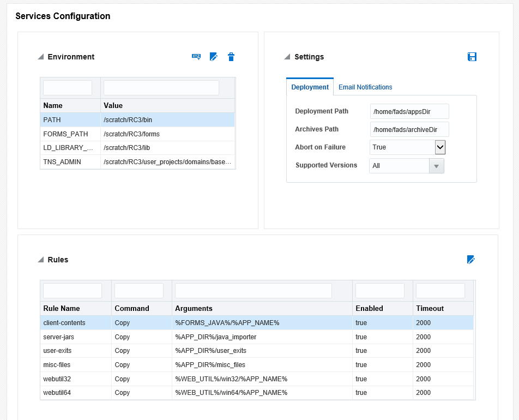Delete environment variable trash icon
This screenshot has height=420, width=519.
231,57
